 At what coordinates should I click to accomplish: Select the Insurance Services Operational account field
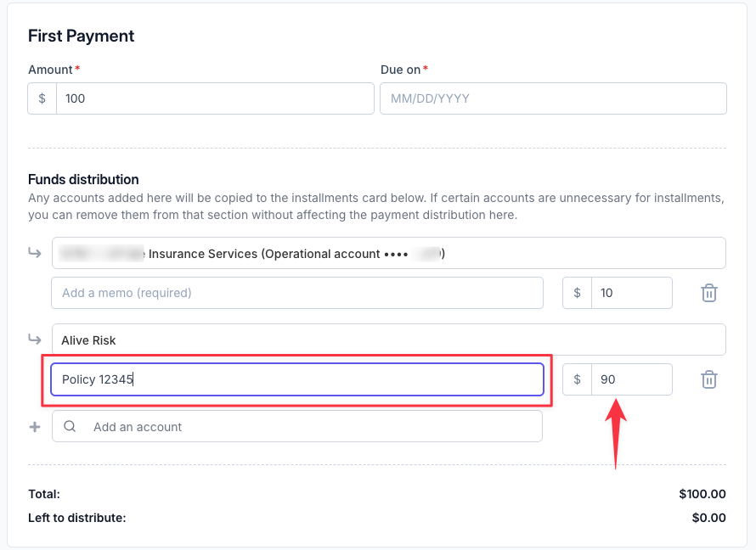tap(388, 253)
